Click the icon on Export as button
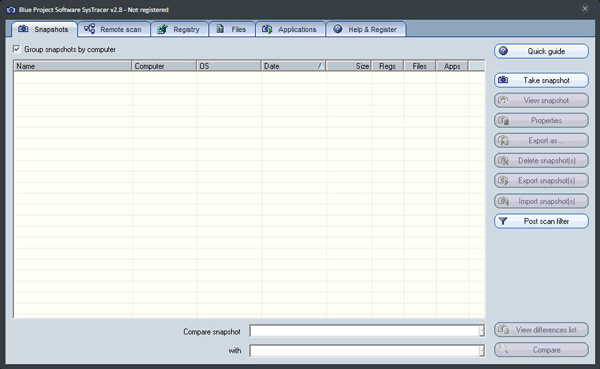 click(503, 140)
